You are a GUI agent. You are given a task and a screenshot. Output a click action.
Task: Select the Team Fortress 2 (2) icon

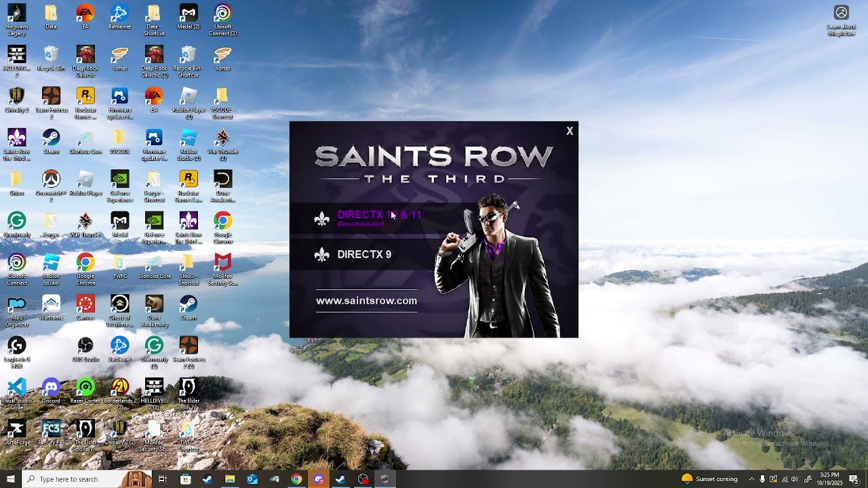[189, 352]
